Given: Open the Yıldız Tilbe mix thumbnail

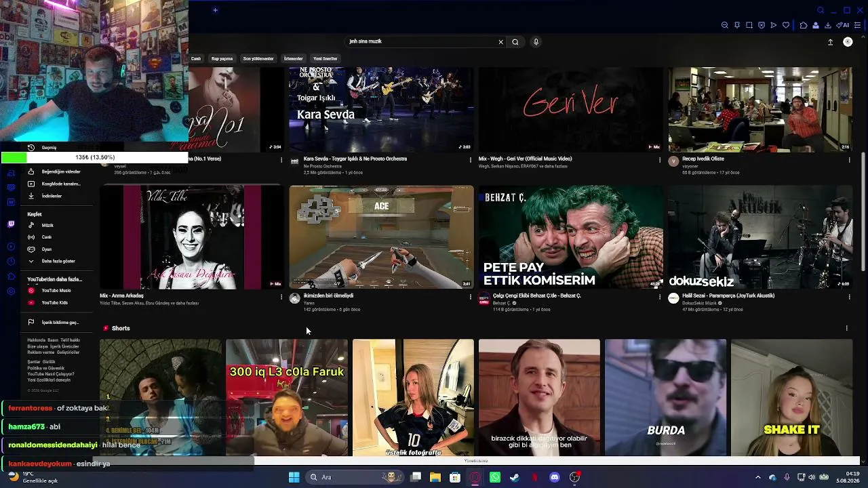Looking at the screenshot, I should tap(192, 237).
